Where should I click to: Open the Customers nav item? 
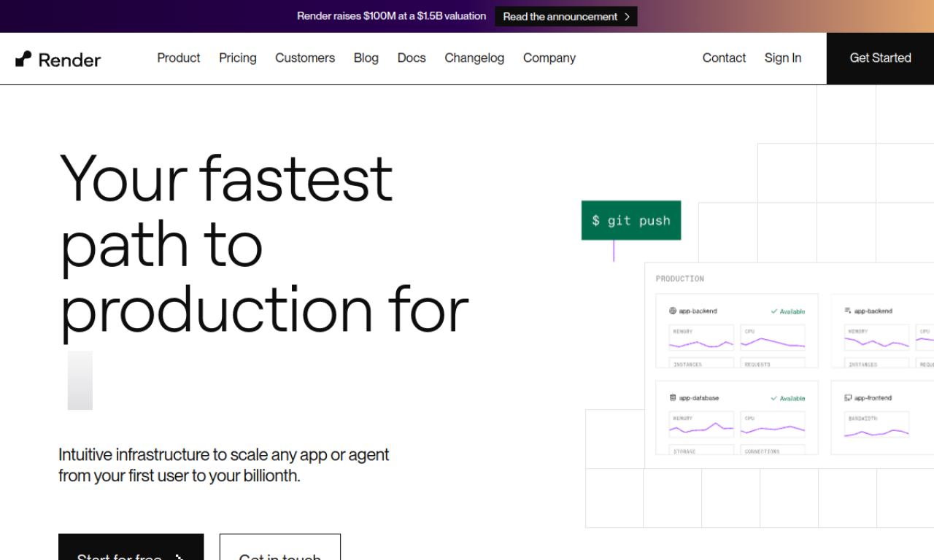pyautogui.click(x=304, y=58)
